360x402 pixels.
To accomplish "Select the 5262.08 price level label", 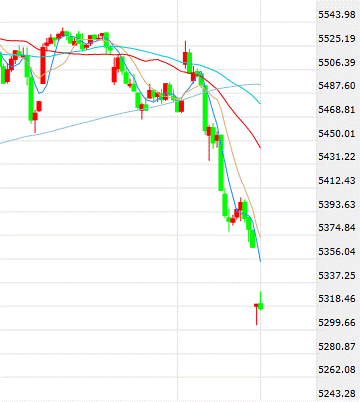I will [337, 370].
